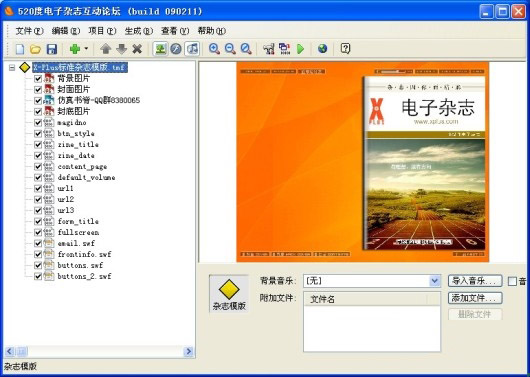Move item up with the up arrow
530x377 pixels.
[106, 49]
